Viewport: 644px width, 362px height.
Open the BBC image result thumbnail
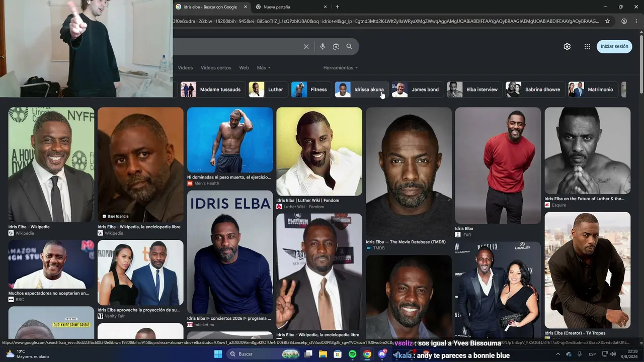(51, 264)
